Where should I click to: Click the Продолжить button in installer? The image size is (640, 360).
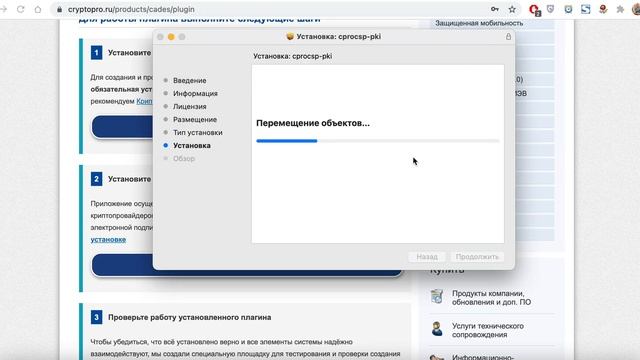click(477, 257)
